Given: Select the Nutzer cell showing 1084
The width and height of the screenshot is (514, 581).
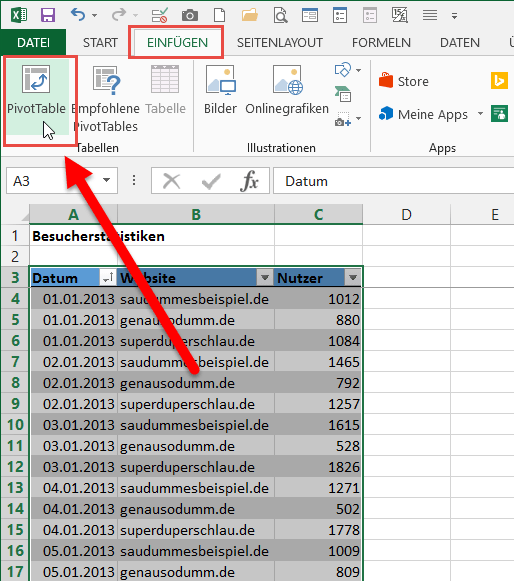Looking at the screenshot, I should [x=318, y=341].
